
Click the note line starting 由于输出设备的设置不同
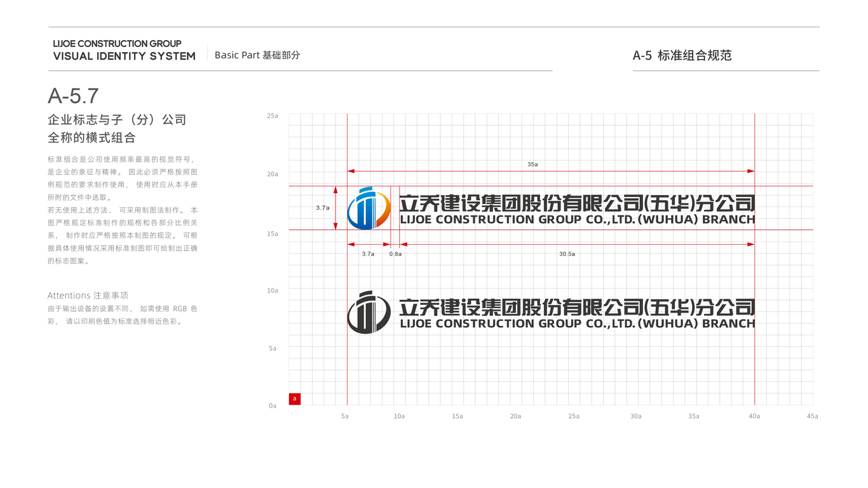point(123,308)
